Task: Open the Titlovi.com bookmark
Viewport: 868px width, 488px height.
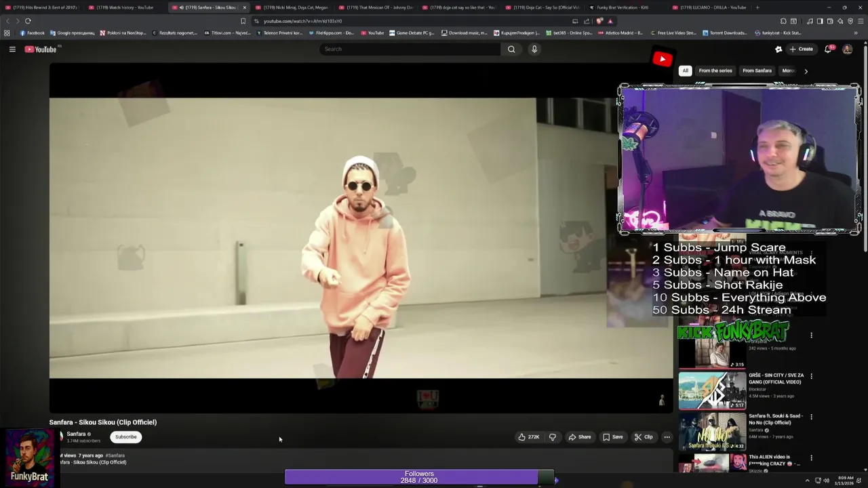Action: 227,33
